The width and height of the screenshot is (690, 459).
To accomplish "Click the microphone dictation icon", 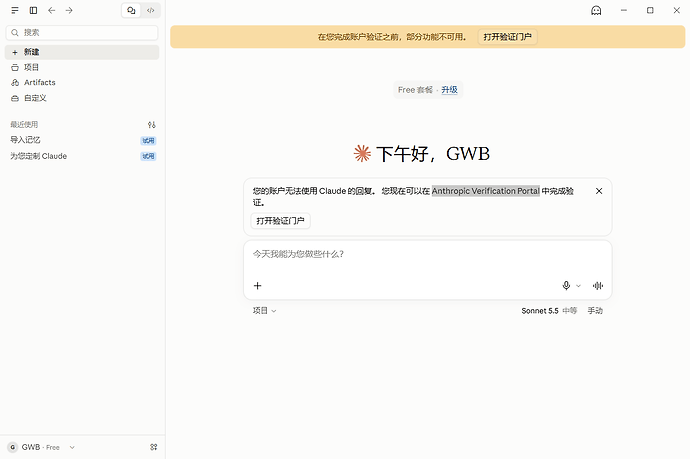I will pos(566,286).
